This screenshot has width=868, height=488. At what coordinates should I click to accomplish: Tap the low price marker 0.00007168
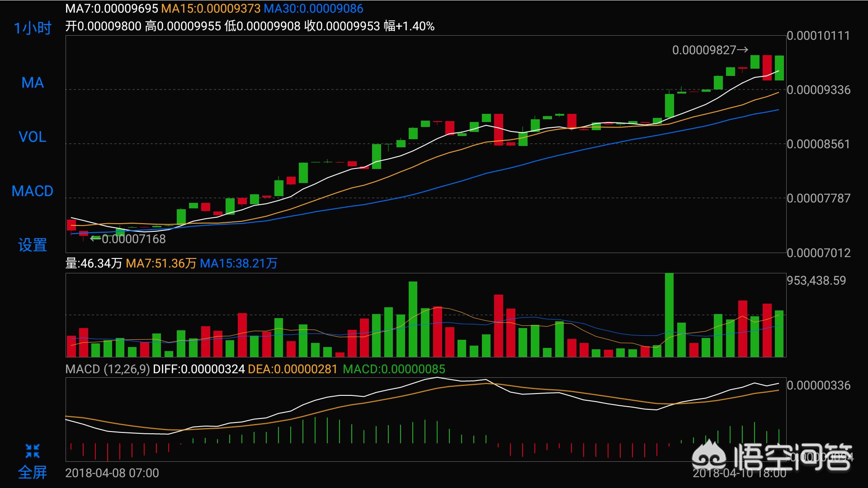pos(128,239)
